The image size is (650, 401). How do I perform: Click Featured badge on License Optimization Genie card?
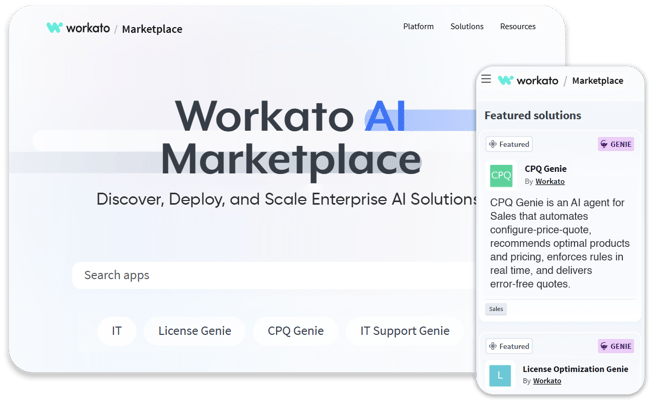509,346
